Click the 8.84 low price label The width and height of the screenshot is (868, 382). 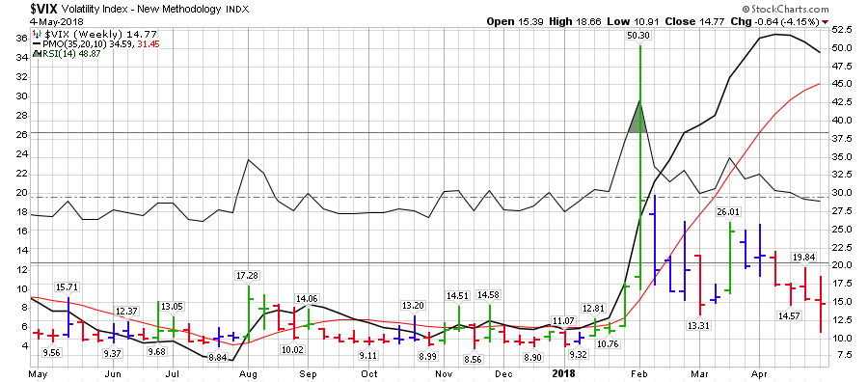click(x=218, y=358)
